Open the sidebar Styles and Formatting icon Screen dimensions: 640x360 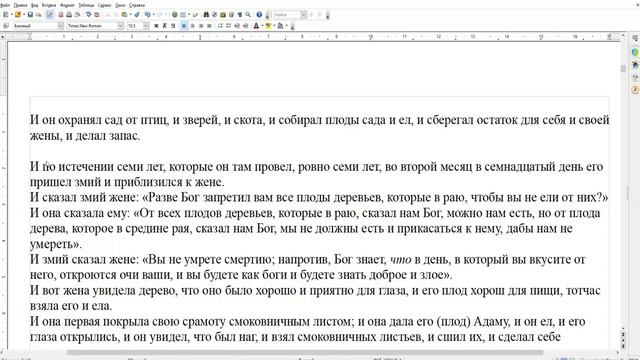click(635, 64)
